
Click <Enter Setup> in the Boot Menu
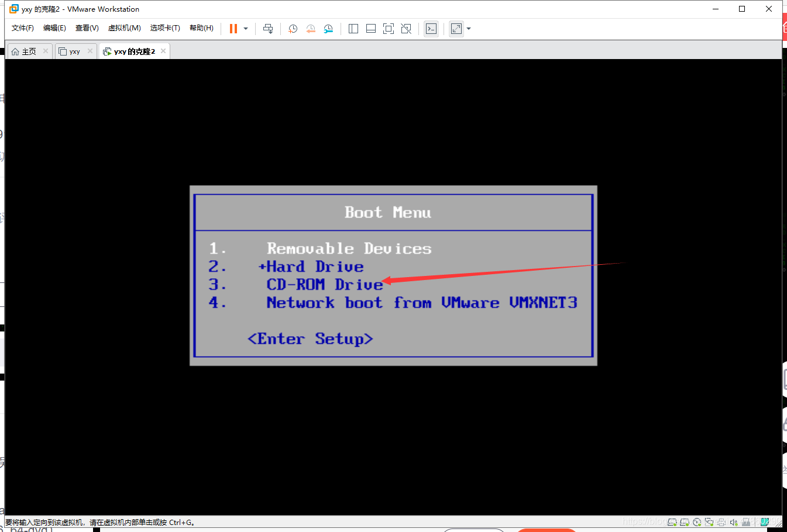[310, 339]
